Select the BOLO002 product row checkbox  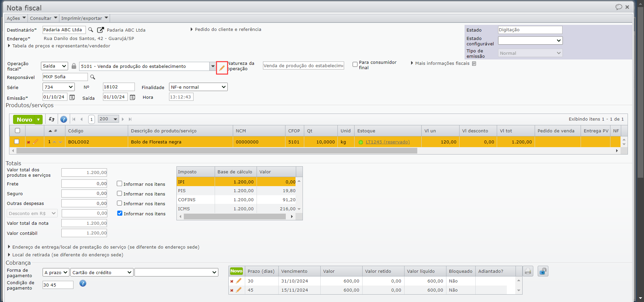17,142
